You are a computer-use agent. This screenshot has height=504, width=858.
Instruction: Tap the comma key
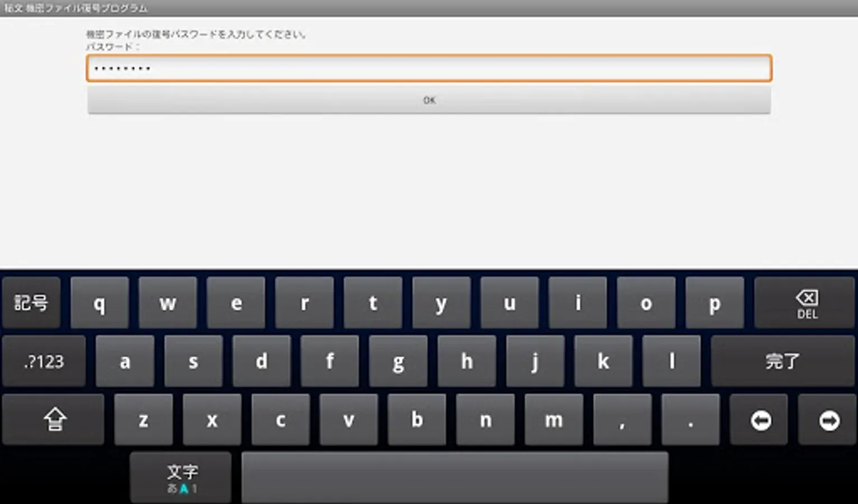622,419
